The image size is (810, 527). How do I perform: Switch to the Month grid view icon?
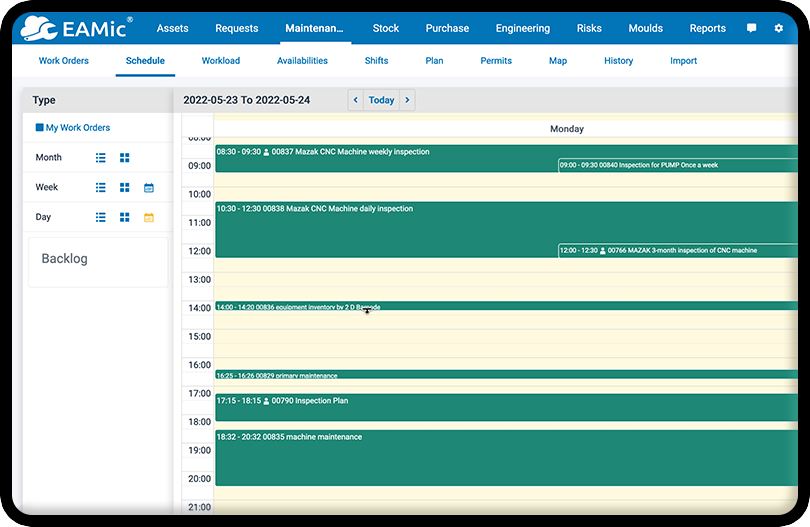point(125,158)
